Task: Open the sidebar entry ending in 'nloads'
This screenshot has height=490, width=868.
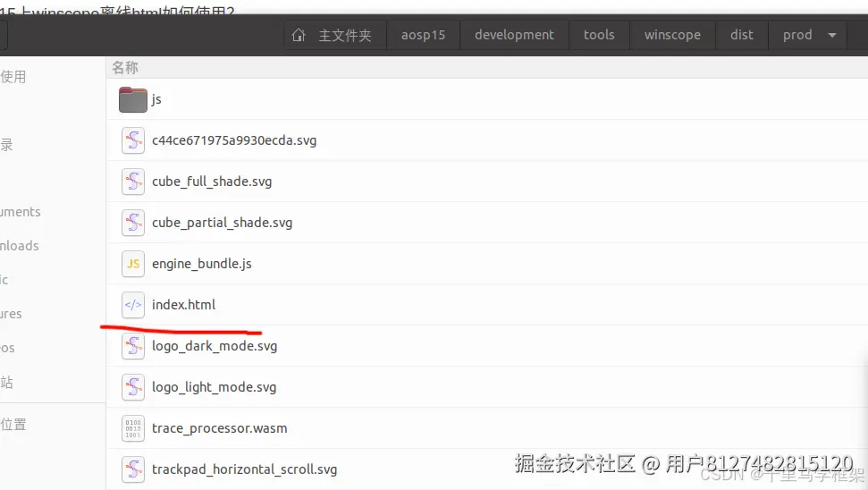Action: [20, 246]
